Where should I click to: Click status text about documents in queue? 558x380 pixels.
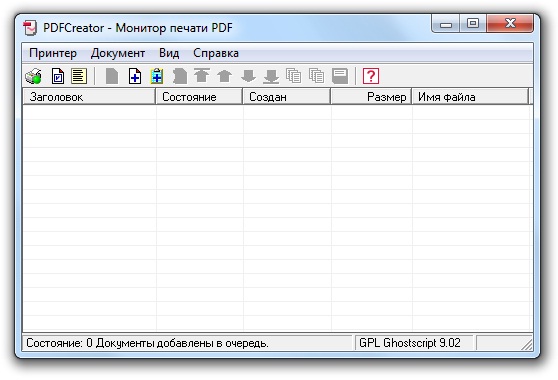pos(147,343)
